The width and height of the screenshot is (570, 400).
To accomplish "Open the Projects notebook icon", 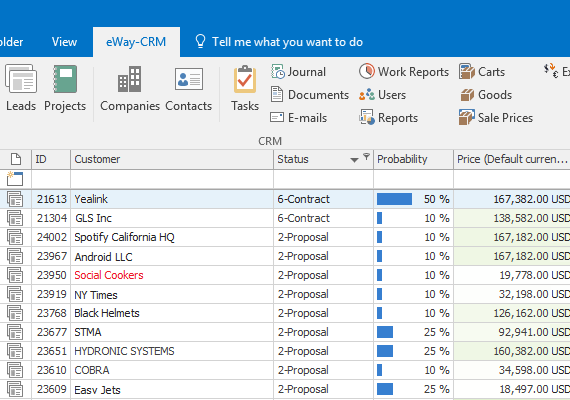I will (65, 79).
